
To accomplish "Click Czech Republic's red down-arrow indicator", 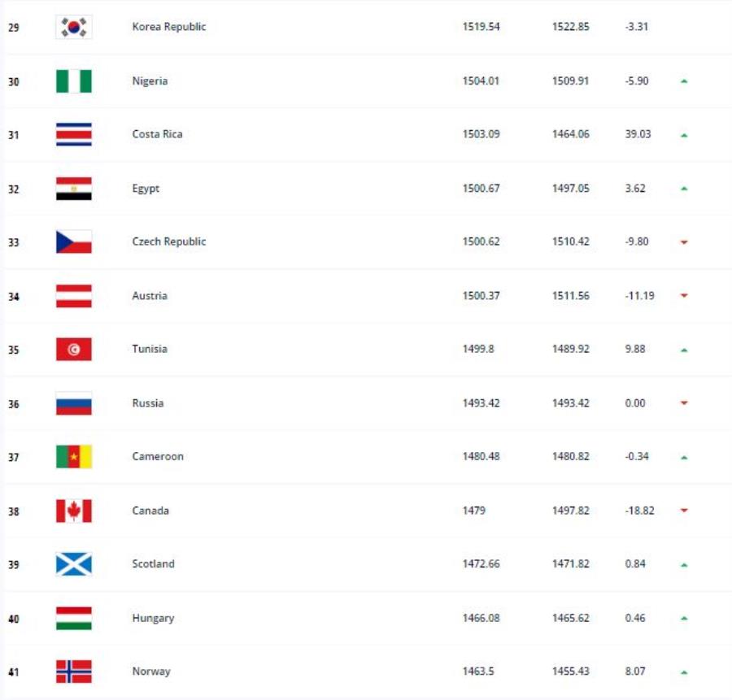I will [x=684, y=241].
